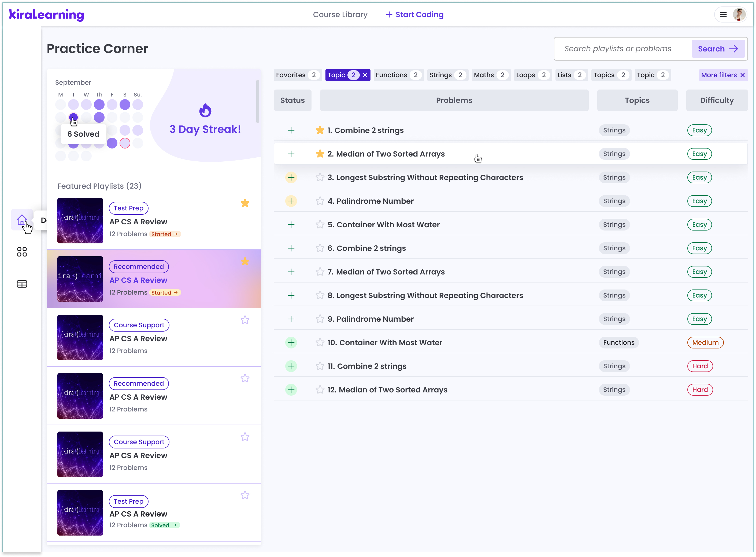
Task: Expand the Started arrow on Test Prep playlist
Action: point(176,234)
